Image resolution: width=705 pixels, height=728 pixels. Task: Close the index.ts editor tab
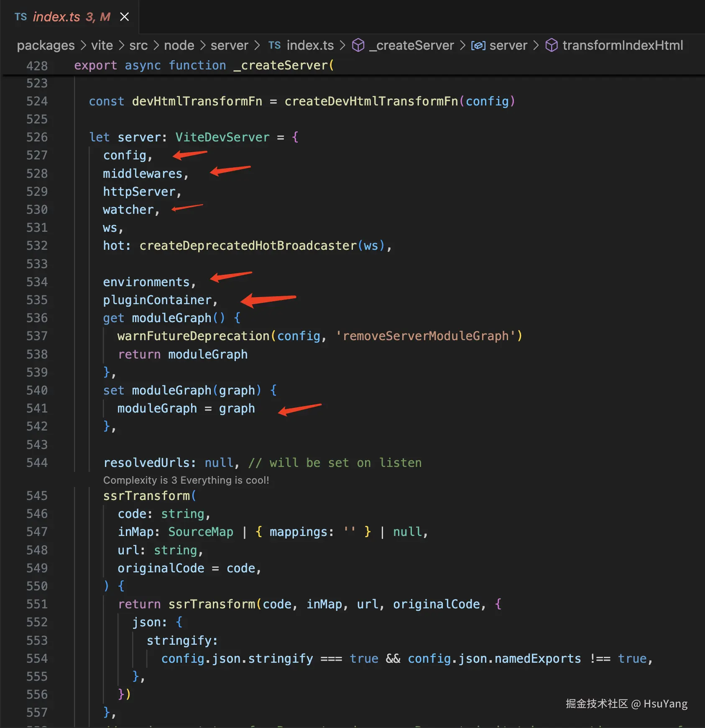pyautogui.click(x=124, y=17)
